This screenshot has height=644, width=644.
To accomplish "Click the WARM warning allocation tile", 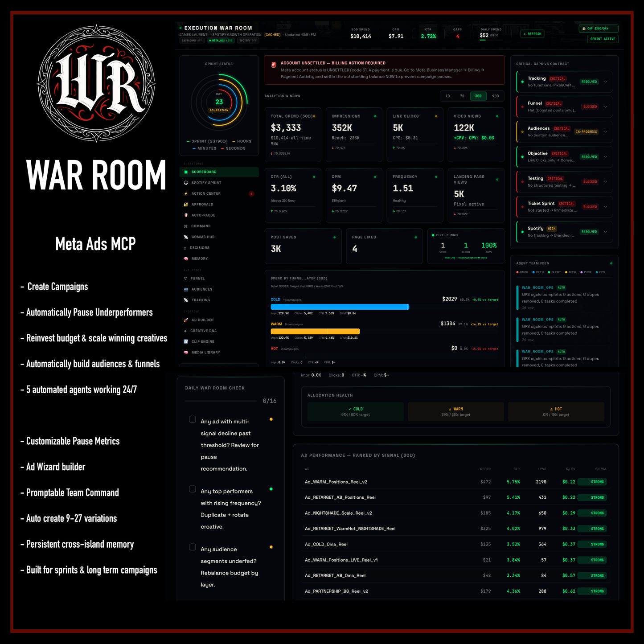I will click(x=456, y=412).
